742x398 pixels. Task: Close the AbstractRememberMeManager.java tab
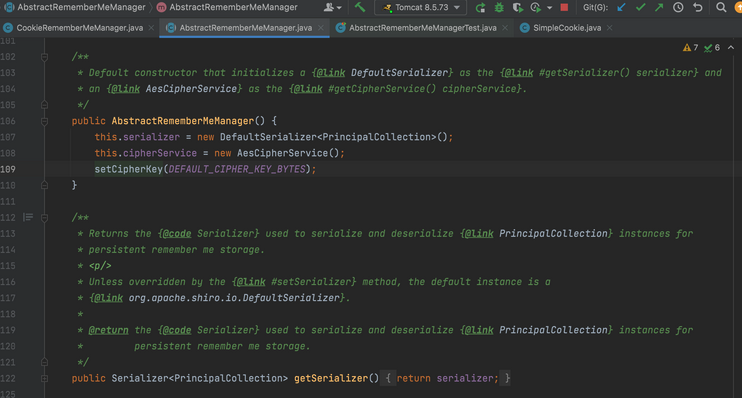[321, 28]
